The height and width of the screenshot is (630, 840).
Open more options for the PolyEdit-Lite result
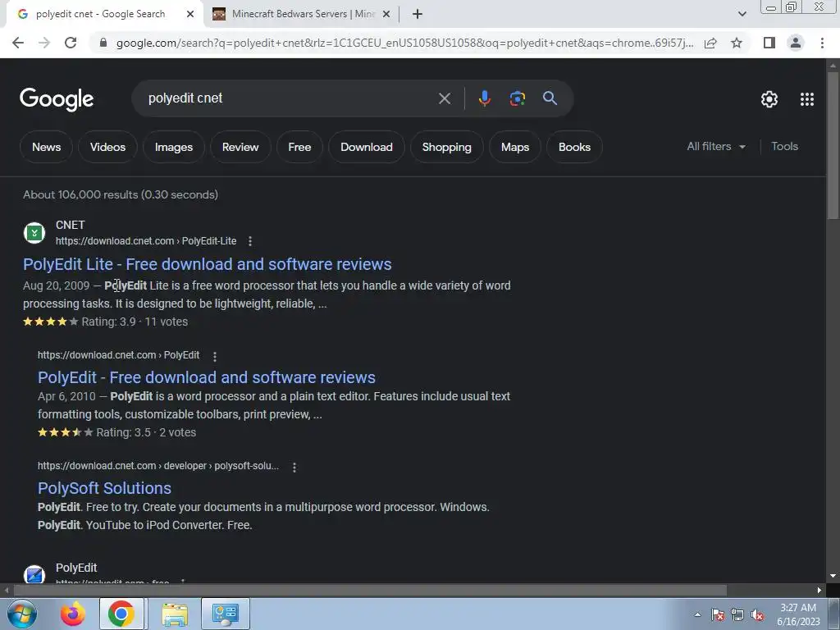tap(250, 241)
